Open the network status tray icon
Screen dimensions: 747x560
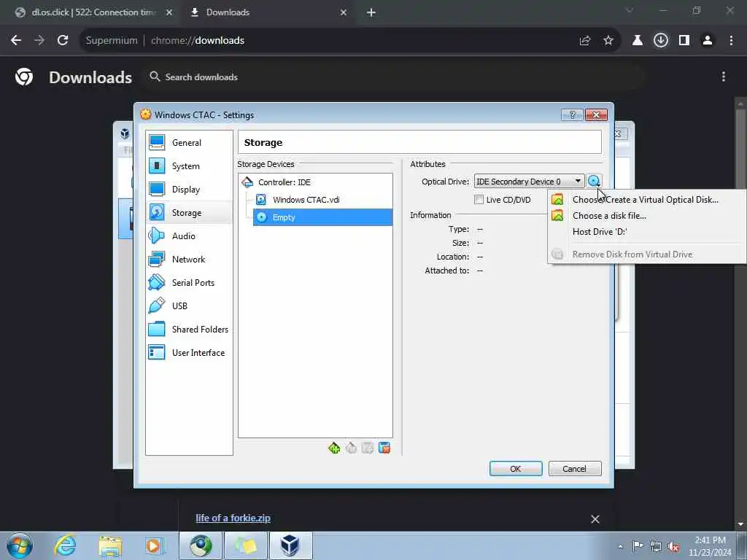coord(656,546)
